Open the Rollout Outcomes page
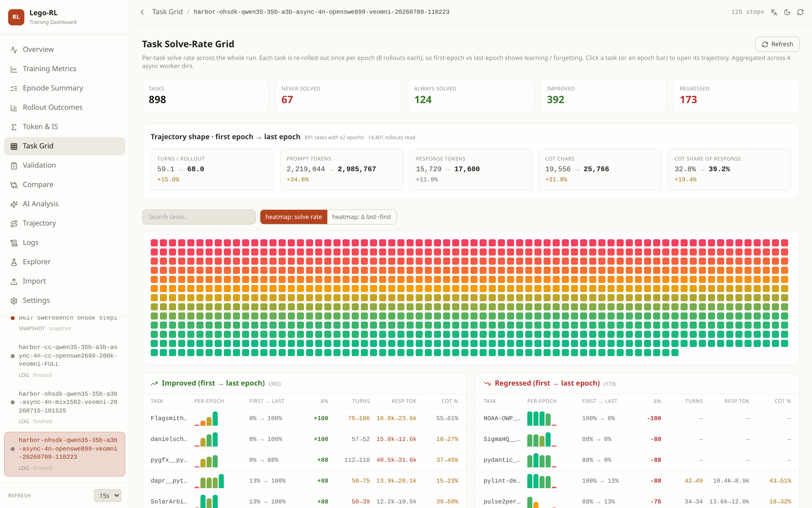 coord(64,107)
